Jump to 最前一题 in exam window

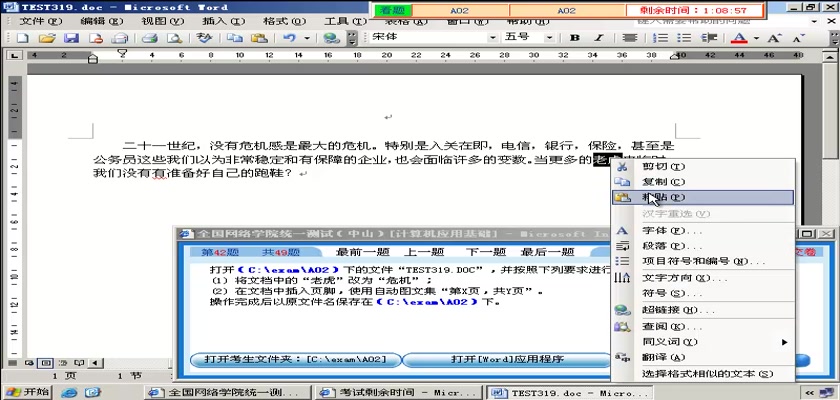point(363,252)
